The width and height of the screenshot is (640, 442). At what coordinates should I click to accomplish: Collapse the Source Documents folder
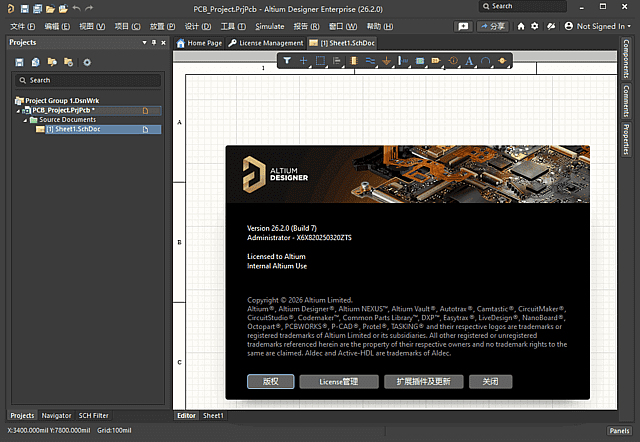25,120
